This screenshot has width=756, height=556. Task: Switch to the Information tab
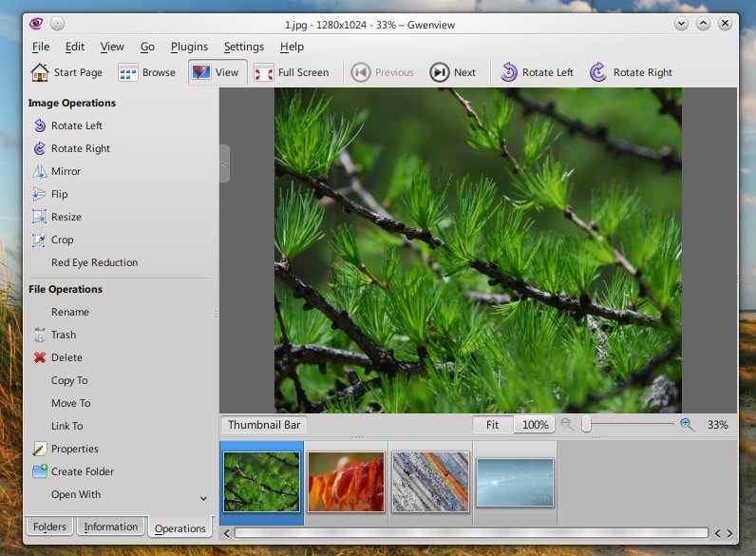(111, 527)
